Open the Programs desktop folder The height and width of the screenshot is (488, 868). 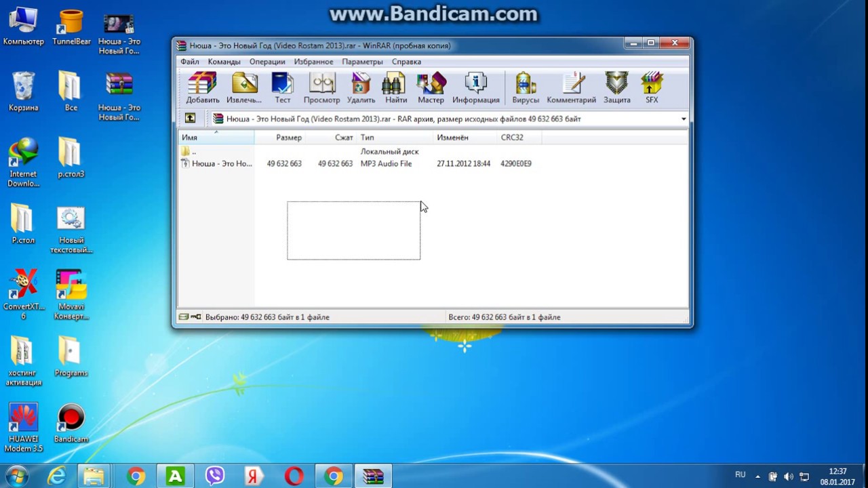point(71,357)
